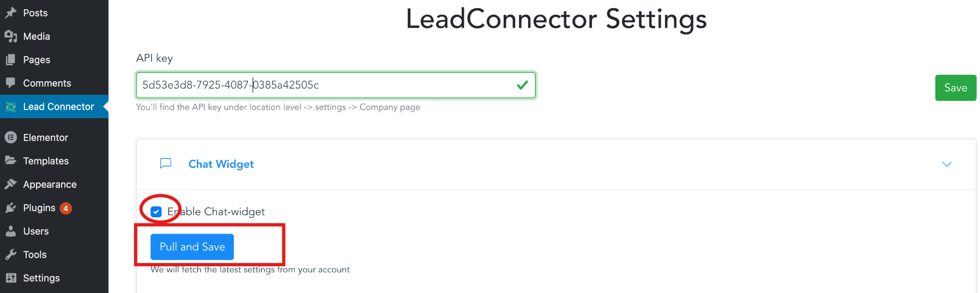980x293 pixels.
Task: Click inside the API key field
Action: pos(327,85)
